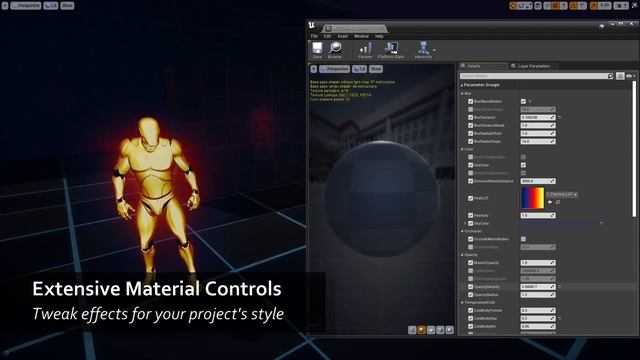Click the Unreal Engine logo in the editor title bar
The height and width of the screenshot is (360, 640).
[x=312, y=25]
